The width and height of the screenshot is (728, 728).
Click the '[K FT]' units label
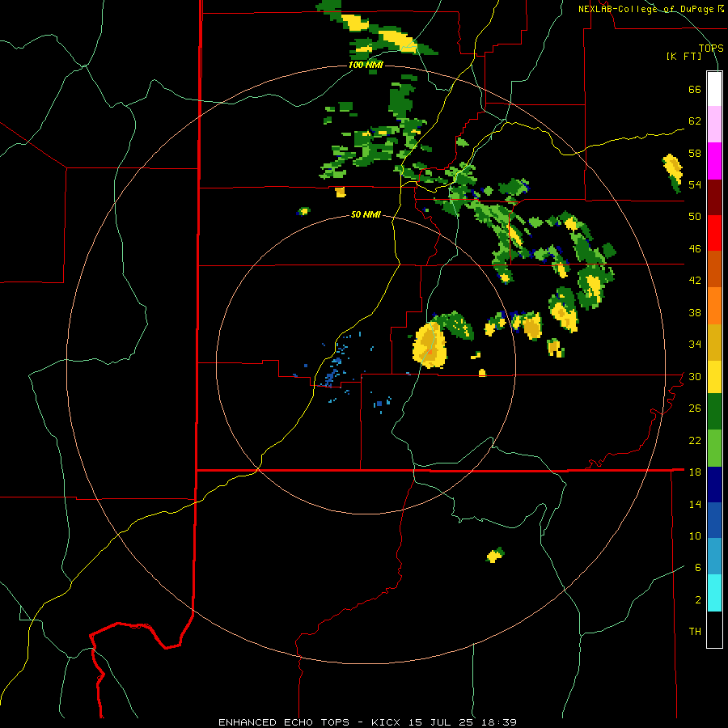[684, 56]
